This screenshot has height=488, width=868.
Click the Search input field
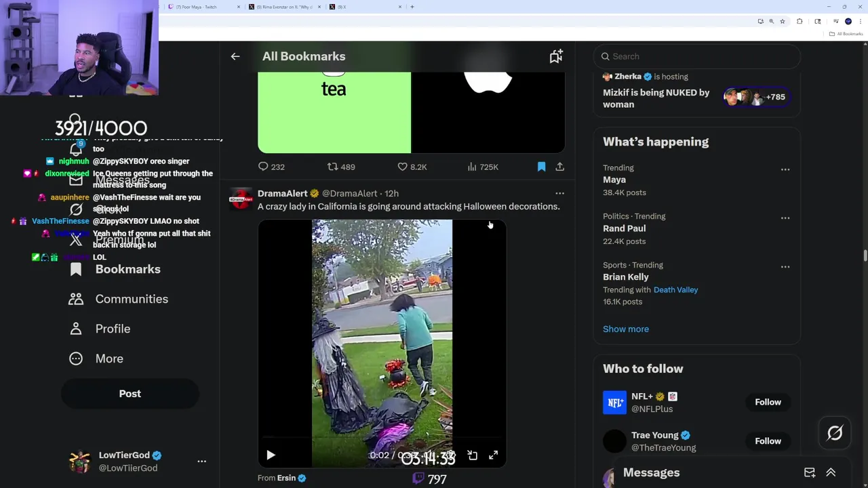[696, 56]
